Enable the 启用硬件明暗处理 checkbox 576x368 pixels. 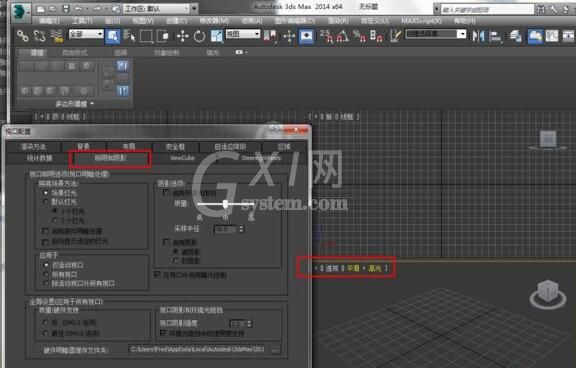point(45,231)
